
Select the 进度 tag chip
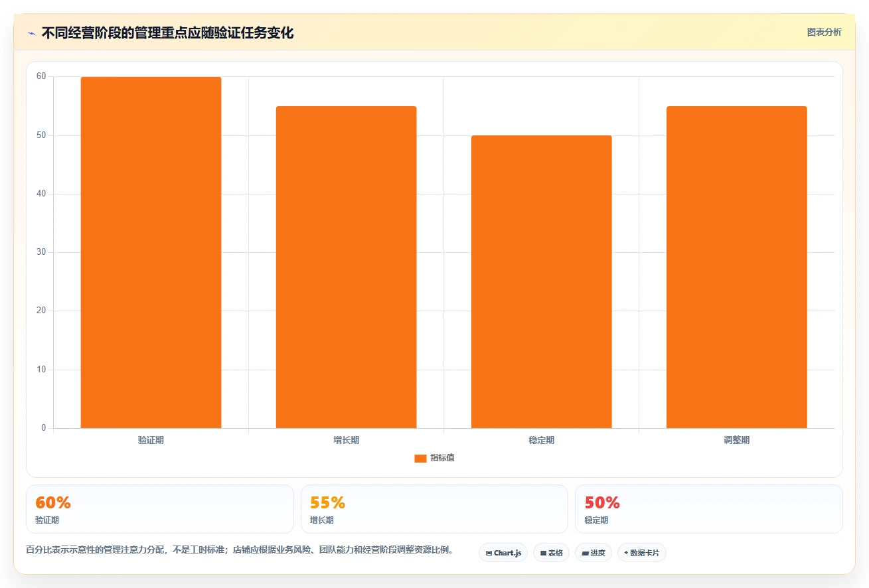pyautogui.click(x=593, y=553)
